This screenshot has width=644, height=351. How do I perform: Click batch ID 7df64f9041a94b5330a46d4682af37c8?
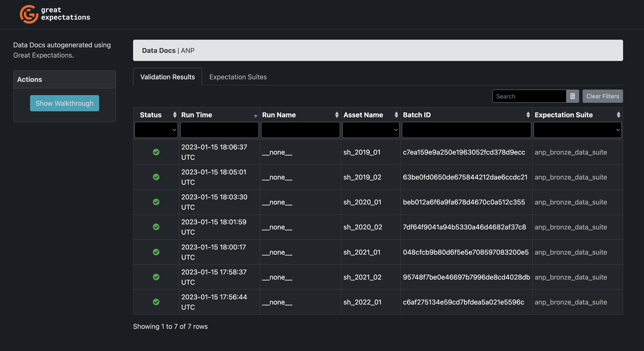[464, 227]
